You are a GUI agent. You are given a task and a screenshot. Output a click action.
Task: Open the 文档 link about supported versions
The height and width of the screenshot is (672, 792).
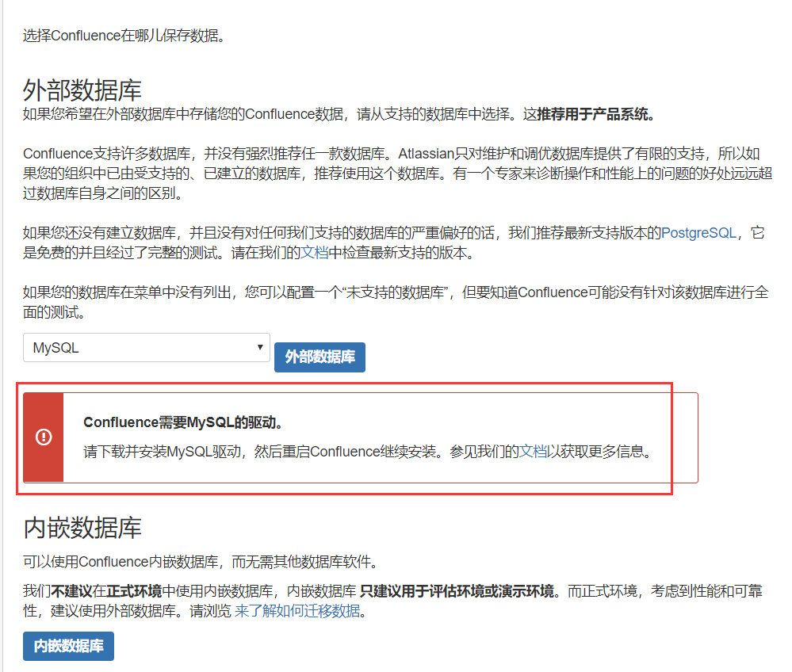pos(314,253)
